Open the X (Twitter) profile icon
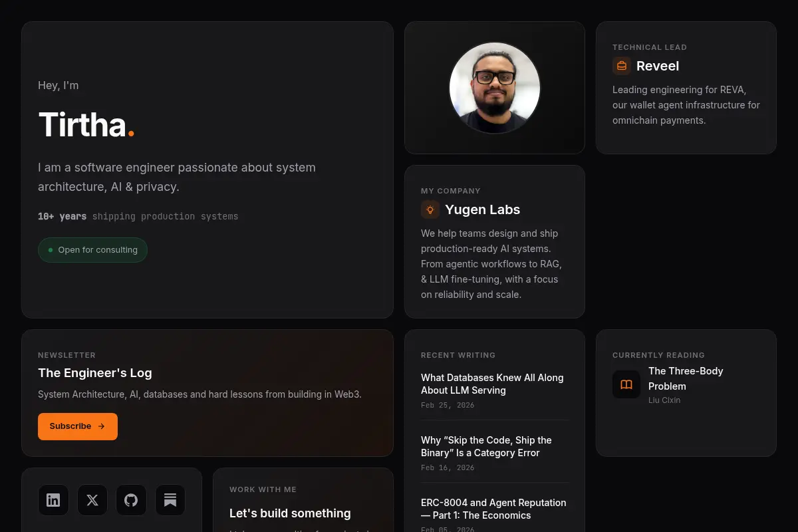 (x=92, y=500)
